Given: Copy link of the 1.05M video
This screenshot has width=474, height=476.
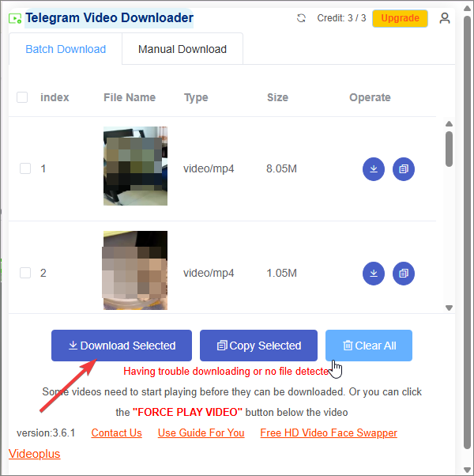Looking at the screenshot, I should tap(404, 274).
